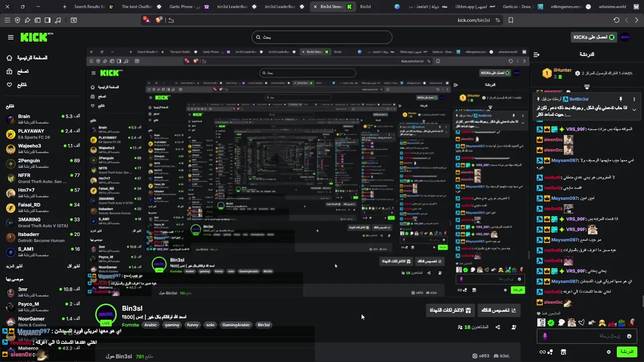Bookmark this page in address bar

pos(511,20)
